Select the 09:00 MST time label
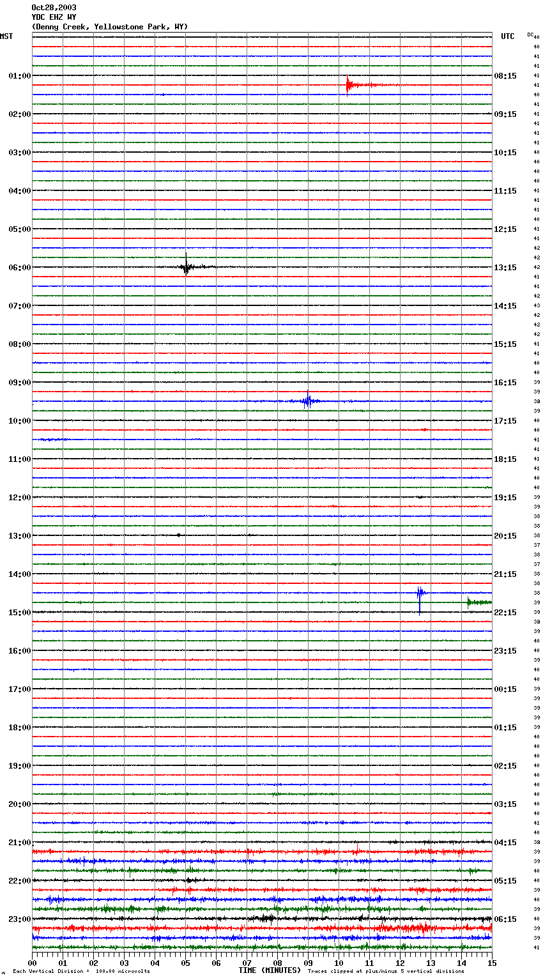This screenshot has height=980, width=543. click(x=20, y=383)
